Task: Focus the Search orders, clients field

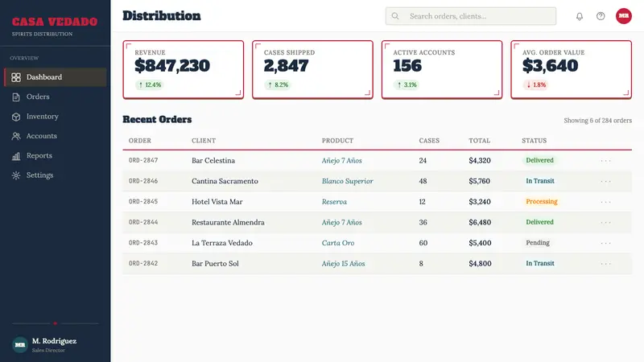Action: (471, 16)
